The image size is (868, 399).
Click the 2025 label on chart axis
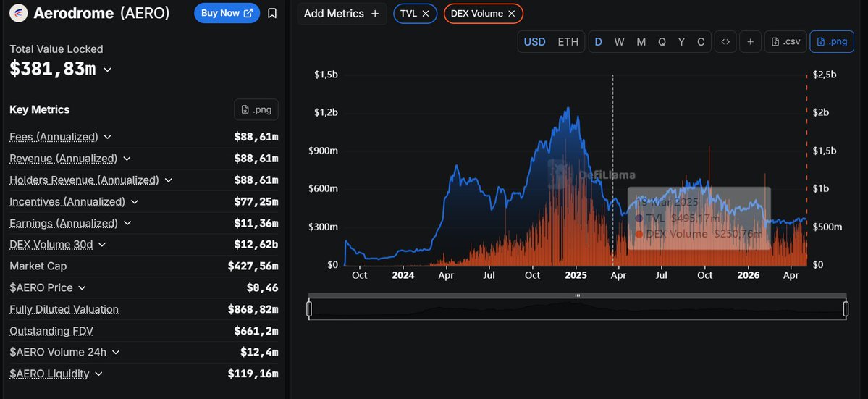coord(576,275)
